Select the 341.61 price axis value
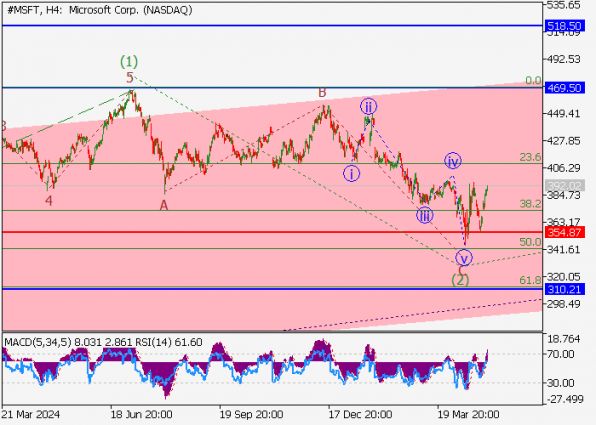This screenshot has width=596, height=425. point(563,250)
